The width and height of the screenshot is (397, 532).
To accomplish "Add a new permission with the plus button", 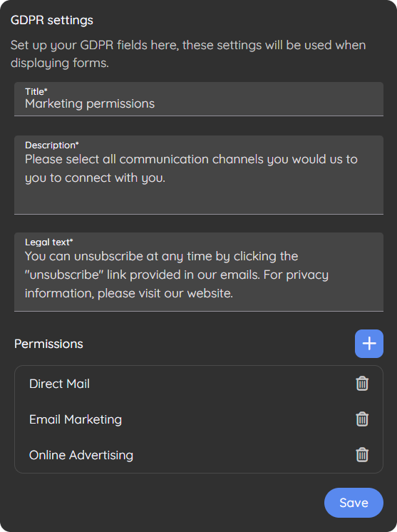I will click(369, 343).
